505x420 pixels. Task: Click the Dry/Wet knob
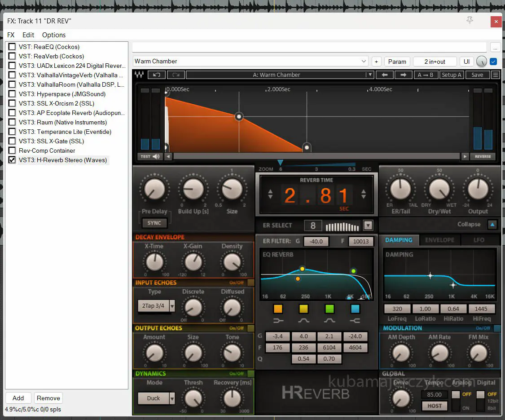[x=439, y=190]
